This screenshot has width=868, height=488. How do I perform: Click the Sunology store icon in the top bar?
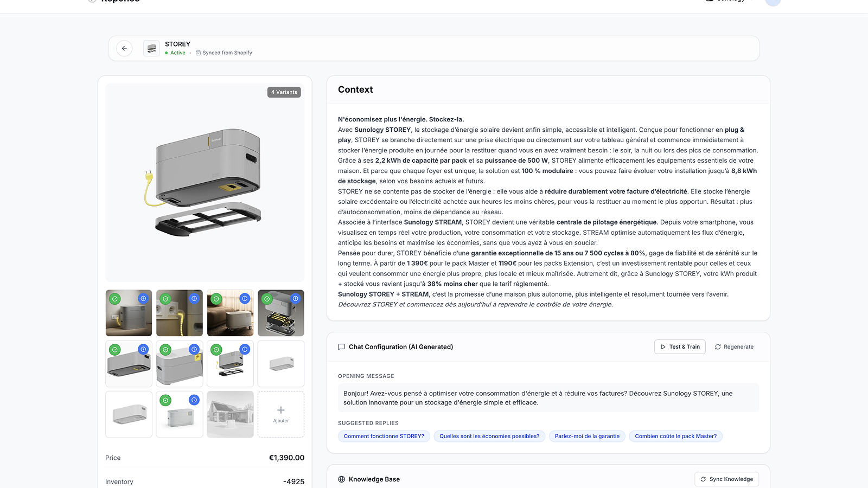click(x=709, y=1)
